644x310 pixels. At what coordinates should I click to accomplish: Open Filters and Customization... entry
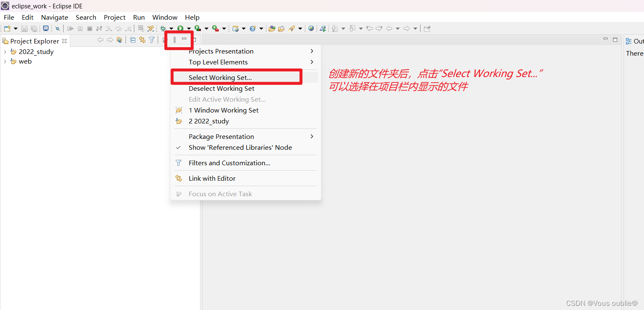(x=245, y=163)
